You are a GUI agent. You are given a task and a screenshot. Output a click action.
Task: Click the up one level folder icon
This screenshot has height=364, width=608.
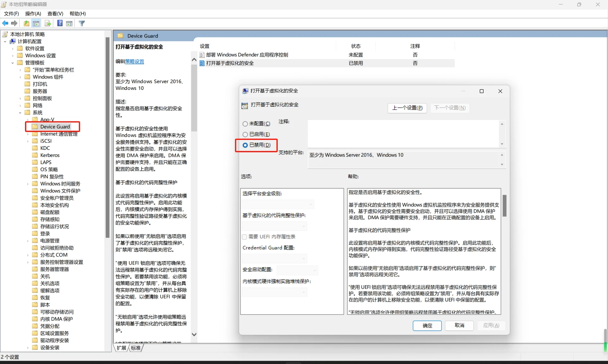pos(26,23)
